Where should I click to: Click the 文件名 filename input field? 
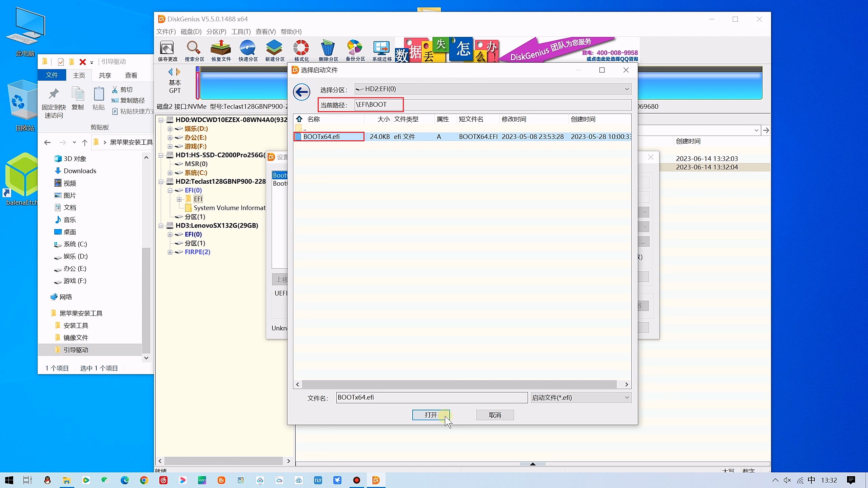(x=431, y=398)
